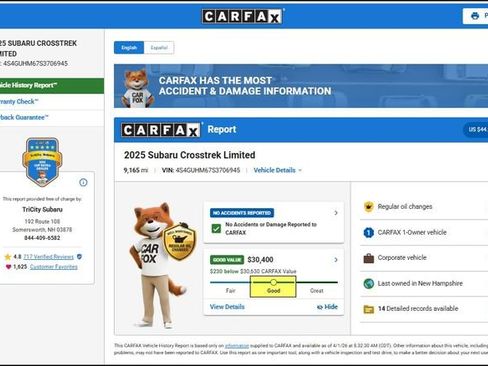Click the NO ACCIDENTS REPORTED blue tag
Image resolution: width=488 pixels, height=366 pixels.
coord(242,213)
